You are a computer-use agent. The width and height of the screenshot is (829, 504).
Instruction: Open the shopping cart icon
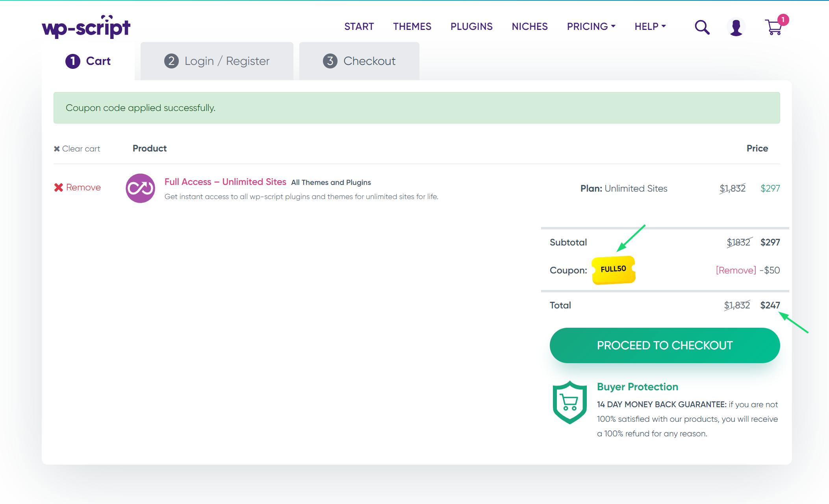pos(773,28)
